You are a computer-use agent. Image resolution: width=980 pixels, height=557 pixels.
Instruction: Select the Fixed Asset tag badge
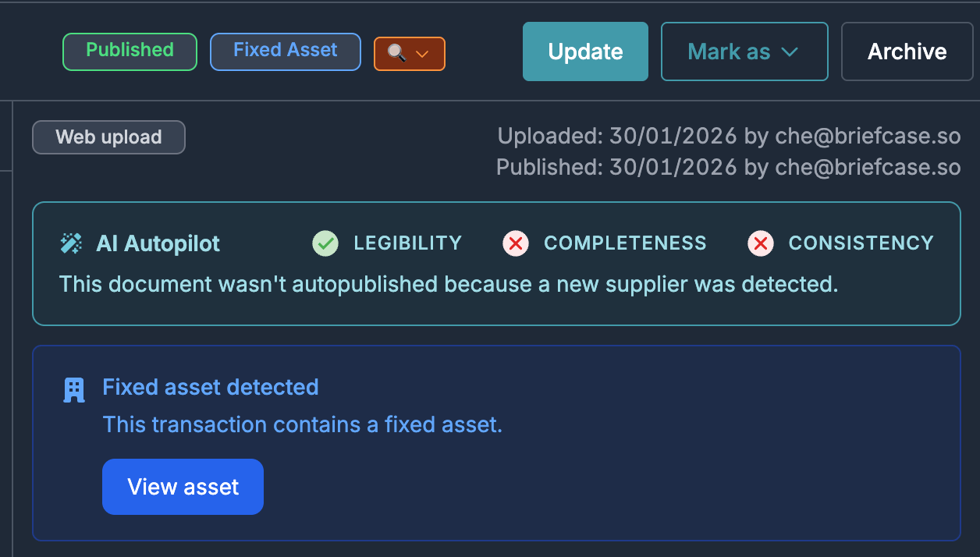click(x=286, y=51)
